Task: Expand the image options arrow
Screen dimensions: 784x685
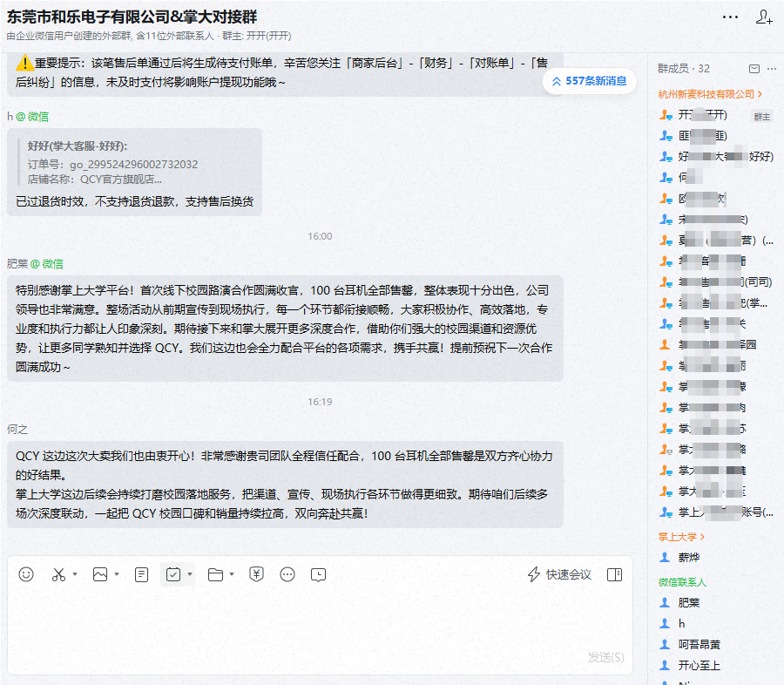Action: click(x=117, y=574)
